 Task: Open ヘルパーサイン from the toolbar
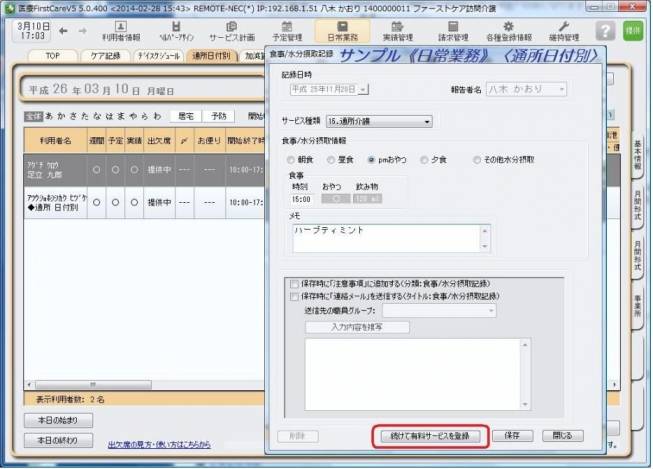click(x=177, y=31)
